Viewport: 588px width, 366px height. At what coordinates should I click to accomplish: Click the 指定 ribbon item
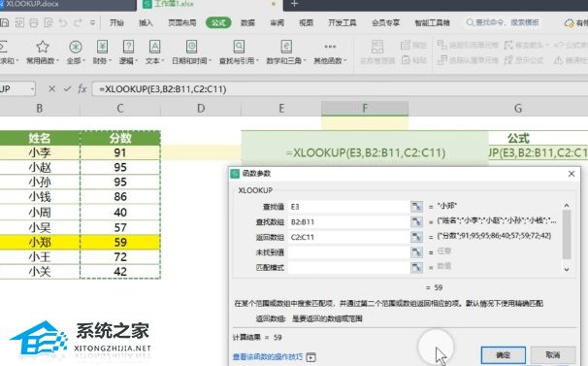413,46
